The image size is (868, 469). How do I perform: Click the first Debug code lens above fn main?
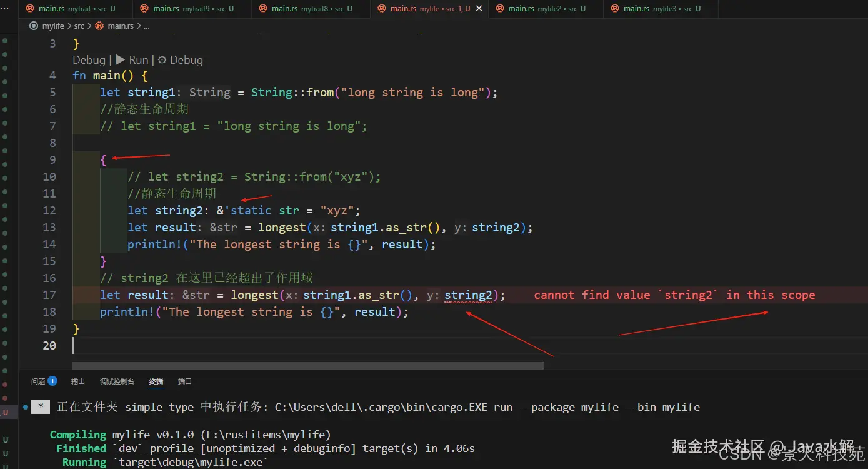click(89, 60)
